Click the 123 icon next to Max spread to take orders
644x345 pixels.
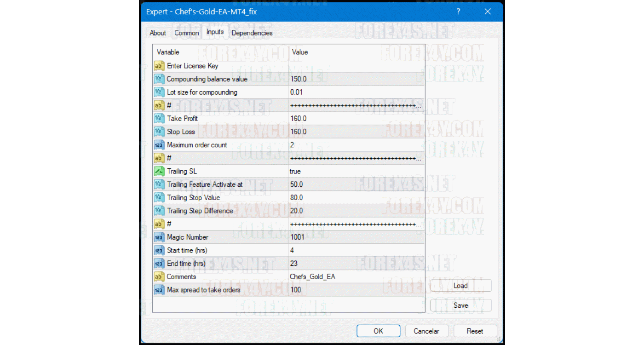159,290
